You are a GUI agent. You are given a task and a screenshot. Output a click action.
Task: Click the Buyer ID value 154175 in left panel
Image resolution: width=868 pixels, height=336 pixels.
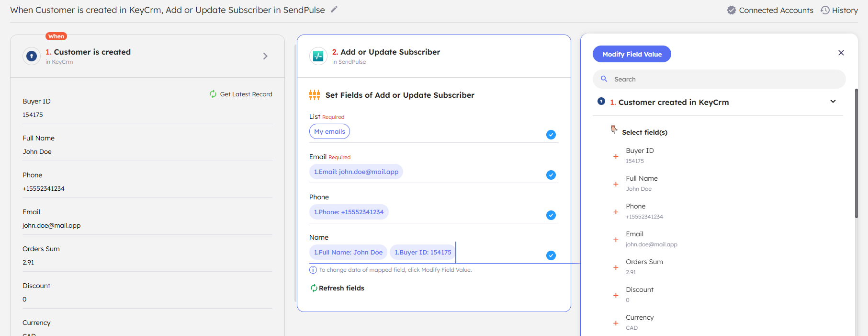(33, 115)
